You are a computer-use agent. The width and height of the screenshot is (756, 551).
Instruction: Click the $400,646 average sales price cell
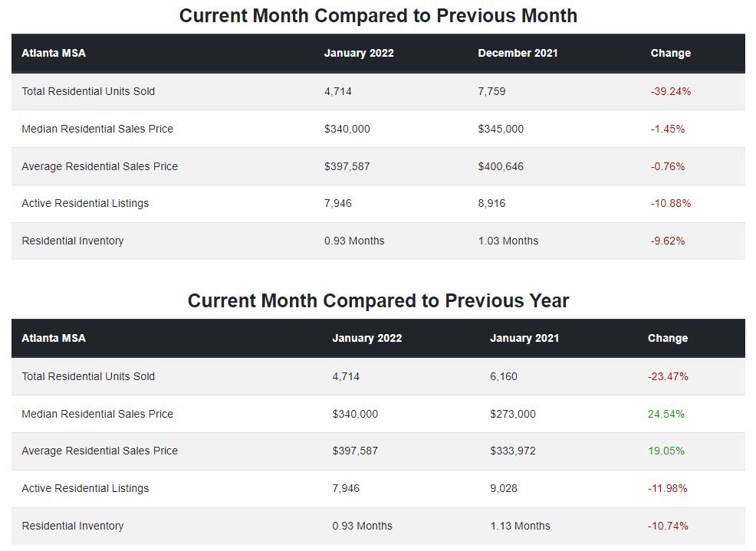(x=501, y=166)
